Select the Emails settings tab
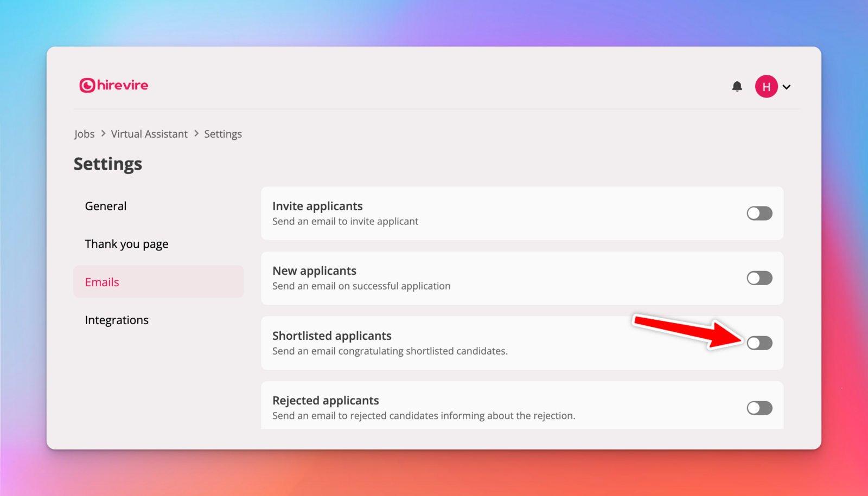 (x=102, y=282)
